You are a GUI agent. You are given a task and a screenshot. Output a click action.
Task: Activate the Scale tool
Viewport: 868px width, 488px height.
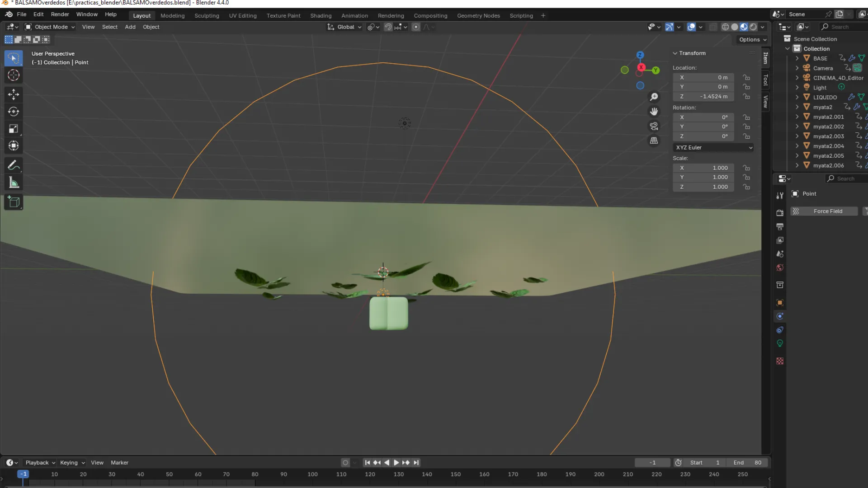click(14, 129)
